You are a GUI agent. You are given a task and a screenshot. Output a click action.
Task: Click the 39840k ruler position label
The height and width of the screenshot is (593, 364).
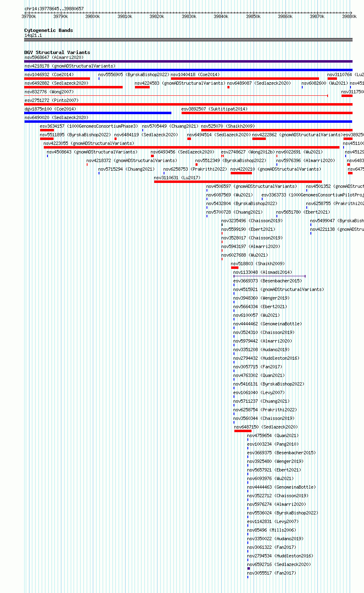(x=221, y=16)
